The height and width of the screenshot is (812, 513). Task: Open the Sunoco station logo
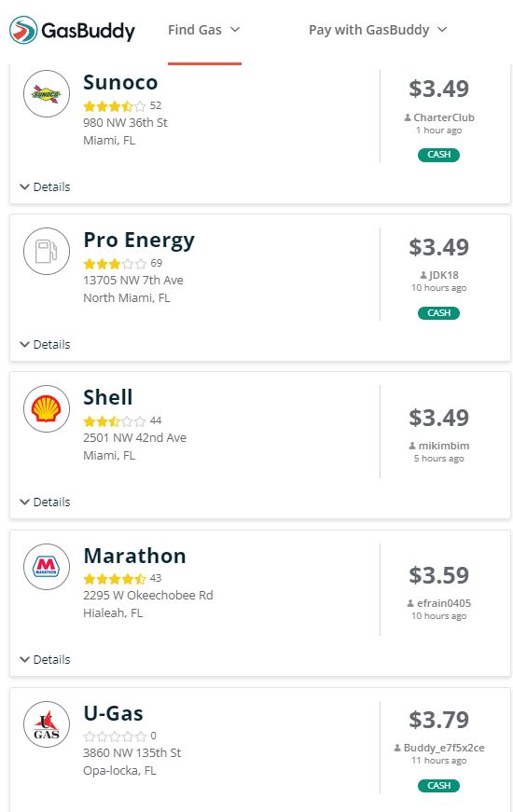47,94
